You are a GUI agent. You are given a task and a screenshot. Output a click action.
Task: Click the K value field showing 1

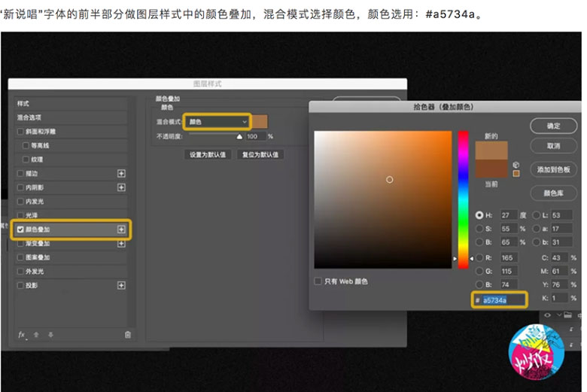(x=559, y=298)
